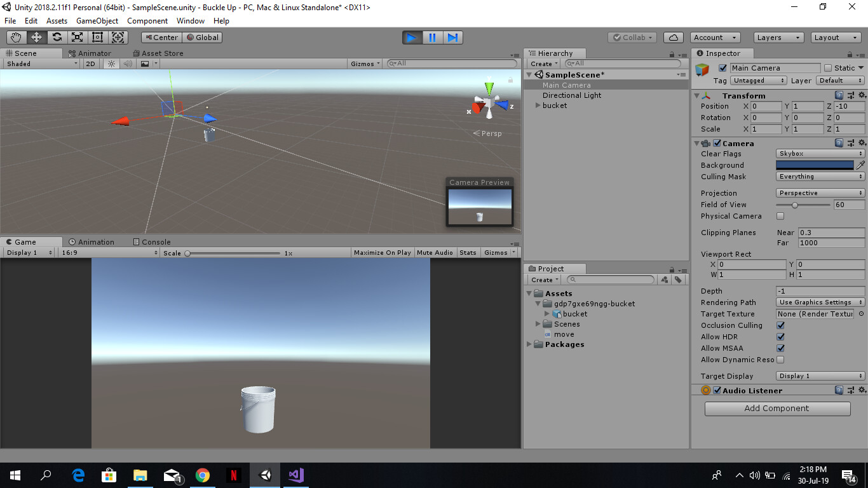Viewport: 868px width, 488px height.
Task: Click the camera Background color swatch
Action: (x=815, y=165)
